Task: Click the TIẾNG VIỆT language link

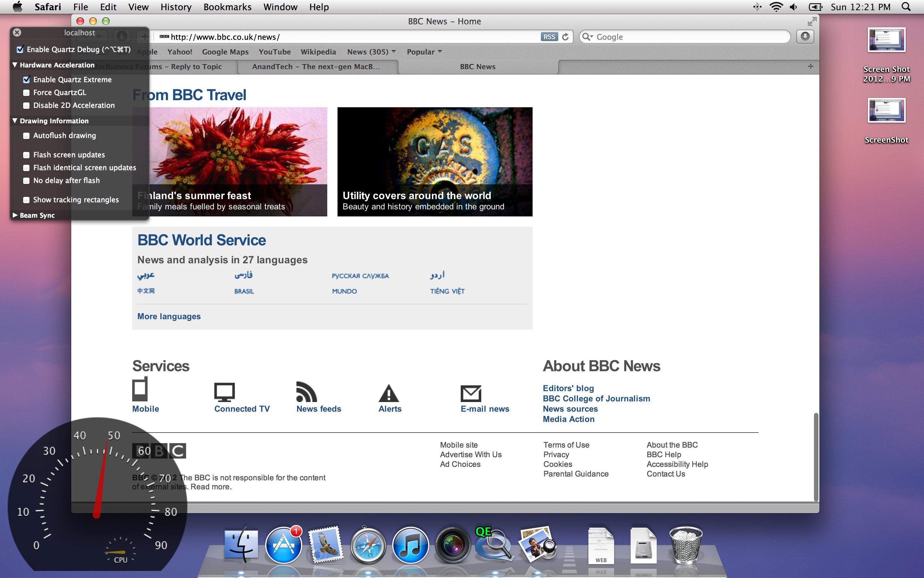Action: coord(447,291)
